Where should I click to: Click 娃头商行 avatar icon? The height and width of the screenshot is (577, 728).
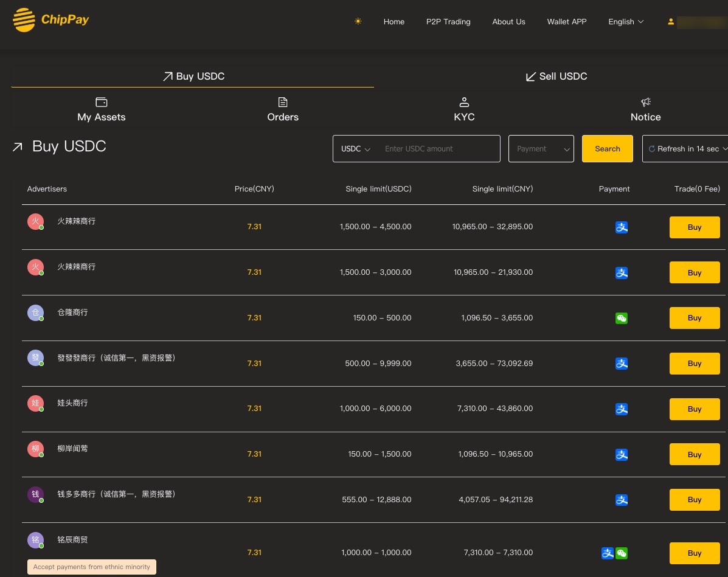[x=36, y=403]
